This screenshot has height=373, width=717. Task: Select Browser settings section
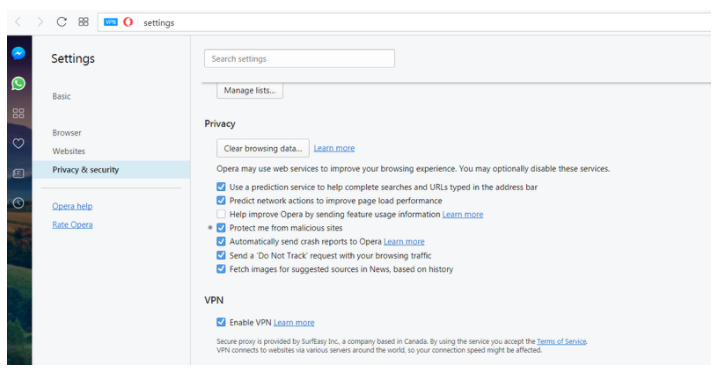click(x=67, y=133)
